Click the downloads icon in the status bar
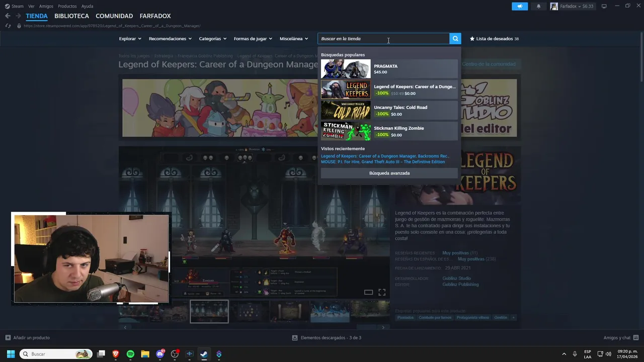 (295, 338)
